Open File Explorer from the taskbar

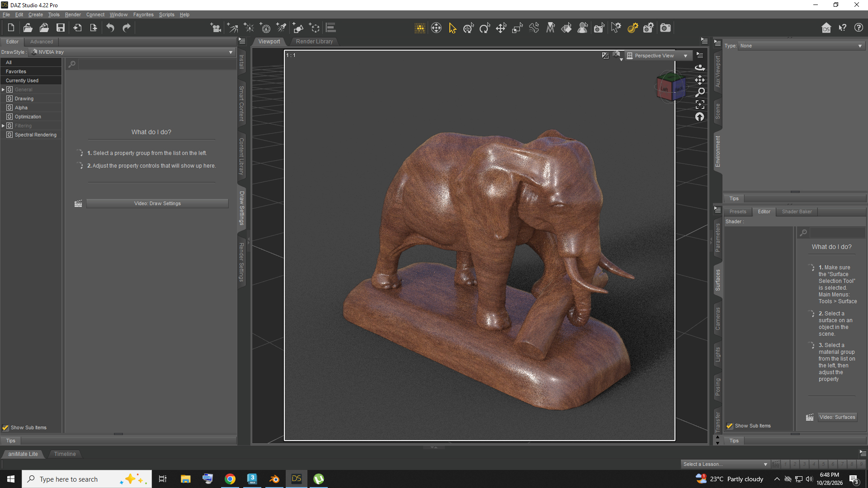tap(185, 479)
